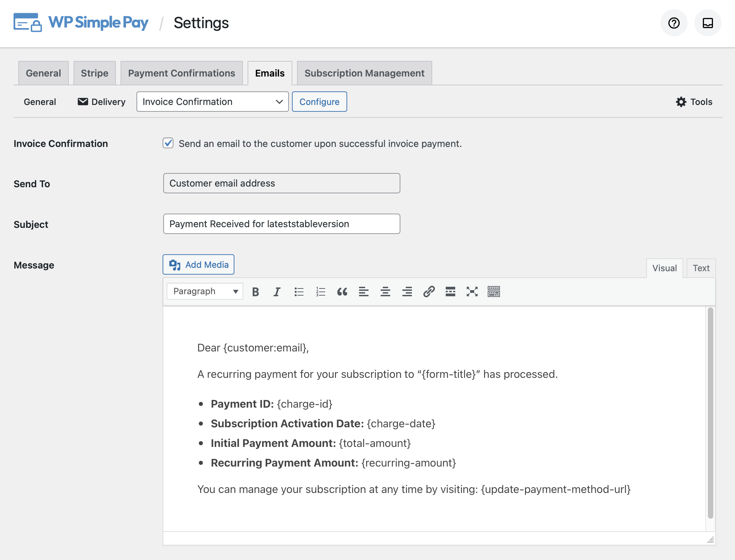
Task: Insert a numbered list
Action: (x=320, y=292)
